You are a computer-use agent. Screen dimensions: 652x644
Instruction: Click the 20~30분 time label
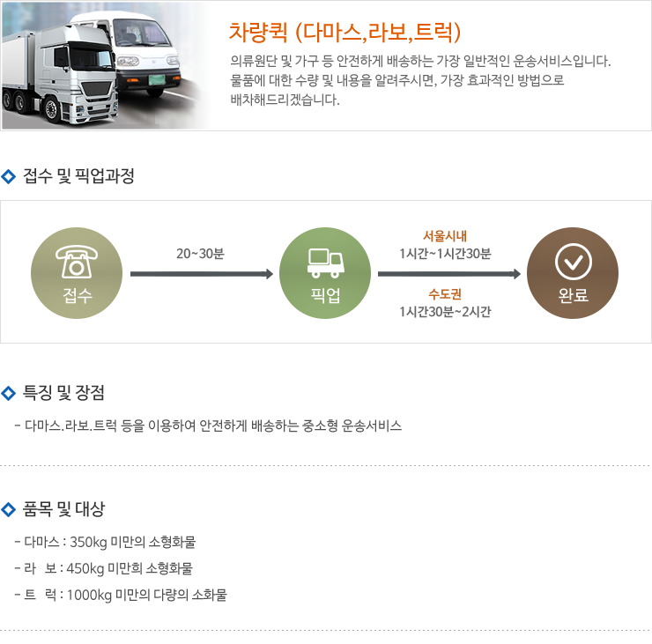click(200, 253)
